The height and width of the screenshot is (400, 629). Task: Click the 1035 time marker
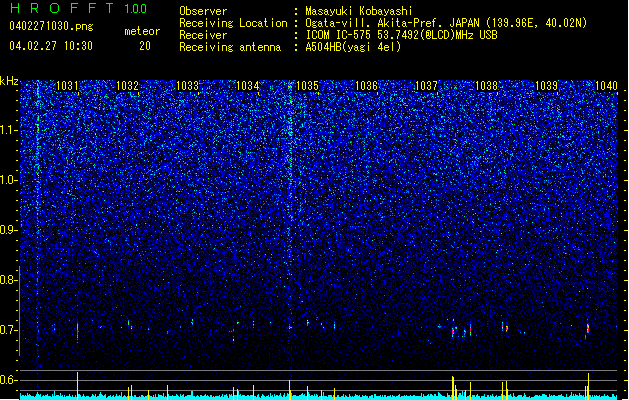[x=307, y=86]
